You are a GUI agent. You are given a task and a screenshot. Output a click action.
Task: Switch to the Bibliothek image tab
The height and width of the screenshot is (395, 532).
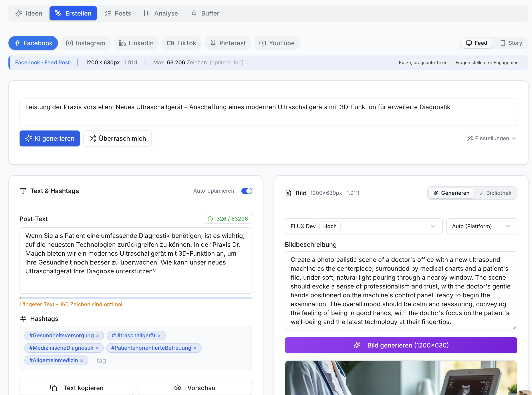click(495, 193)
